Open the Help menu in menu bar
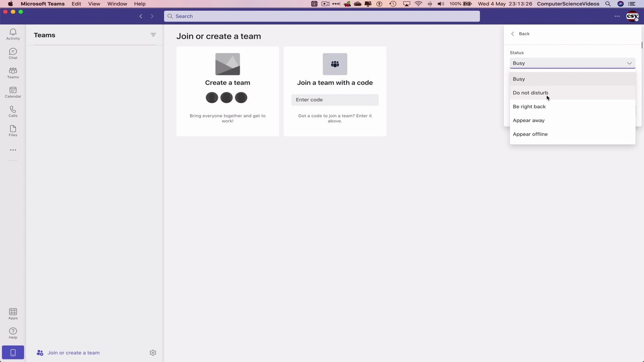Screen dimensions: 644x362 pos(140,4)
